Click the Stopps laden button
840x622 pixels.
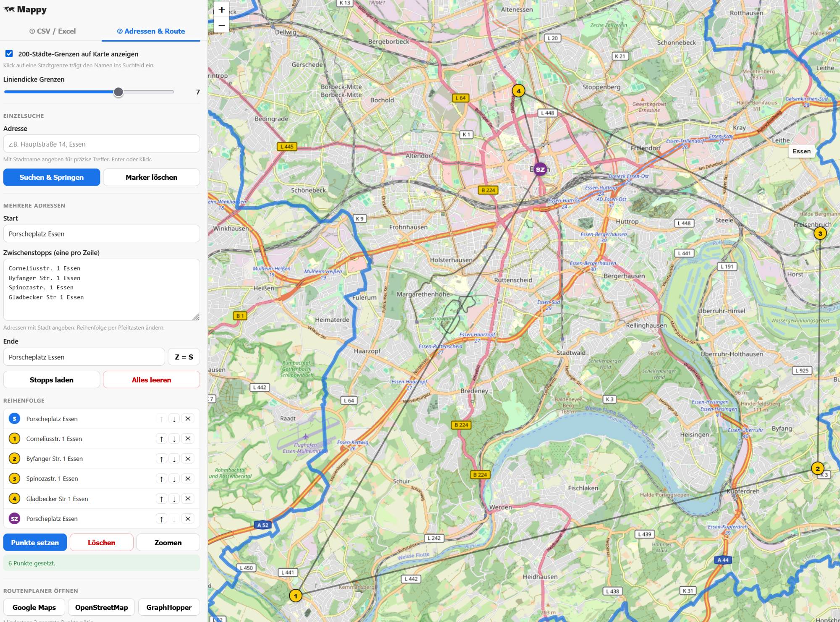tap(52, 380)
